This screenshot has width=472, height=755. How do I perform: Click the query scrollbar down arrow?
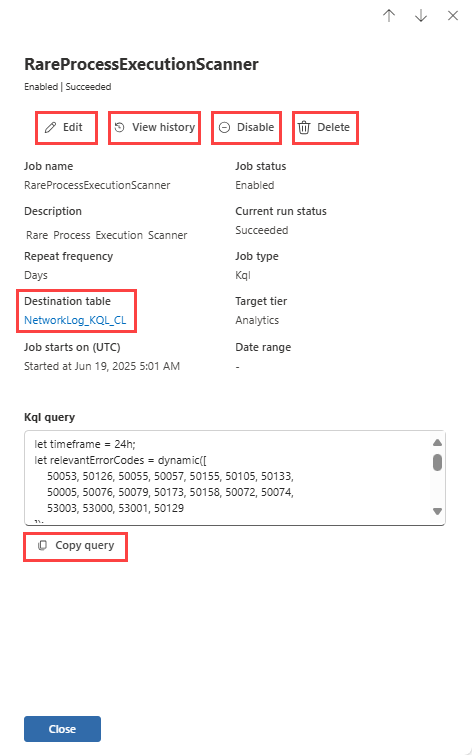point(437,511)
